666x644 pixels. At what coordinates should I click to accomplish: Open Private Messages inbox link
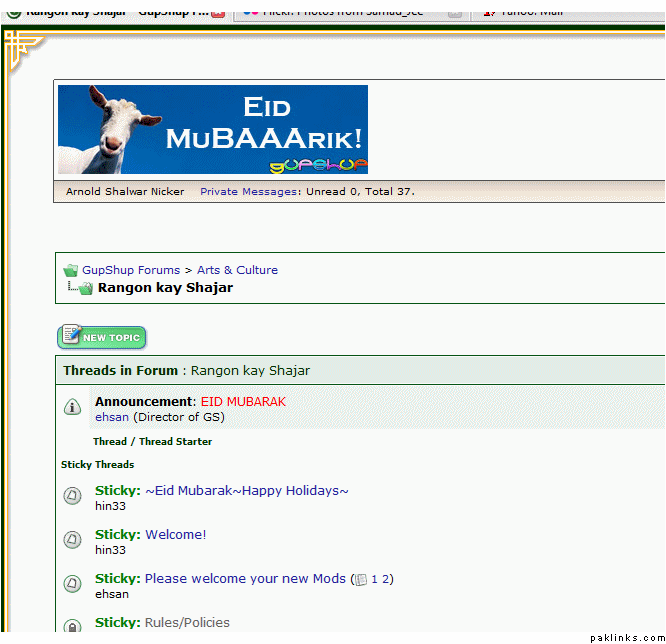pos(248,191)
